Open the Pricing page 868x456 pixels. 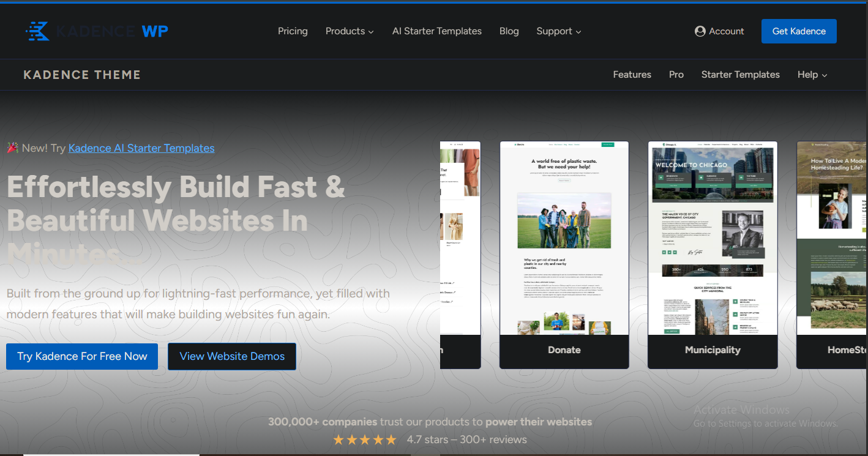(293, 31)
